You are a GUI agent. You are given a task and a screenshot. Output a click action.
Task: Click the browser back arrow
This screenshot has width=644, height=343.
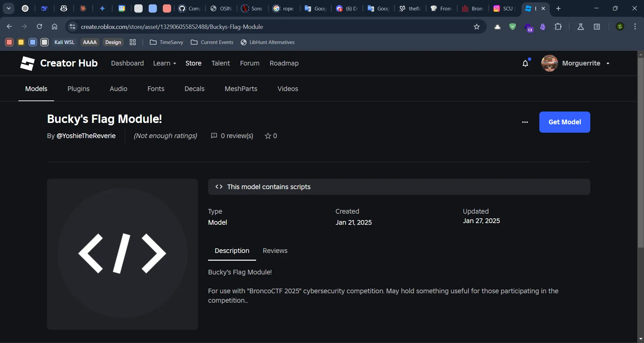coord(9,27)
